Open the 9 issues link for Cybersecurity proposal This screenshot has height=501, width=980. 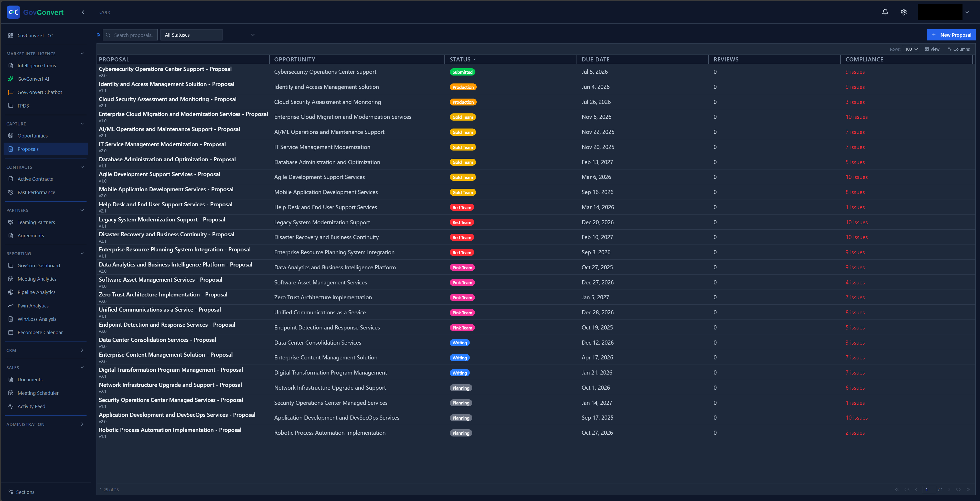click(855, 71)
